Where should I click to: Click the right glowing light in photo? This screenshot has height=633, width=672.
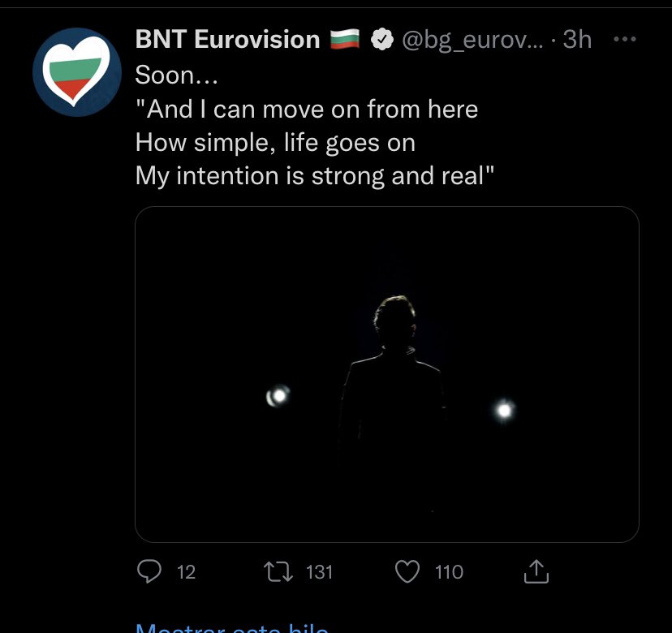[504, 410]
